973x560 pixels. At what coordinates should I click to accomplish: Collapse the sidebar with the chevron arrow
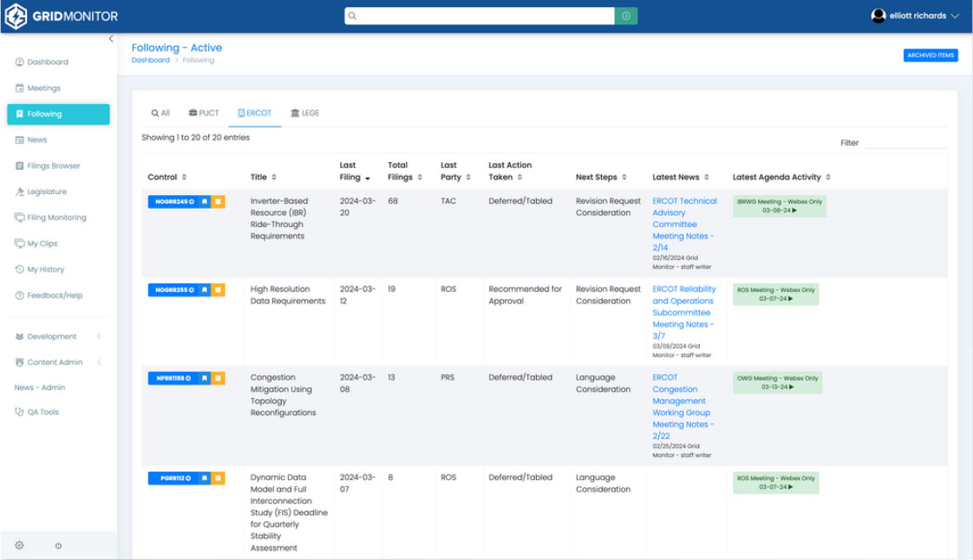(x=111, y=39)
